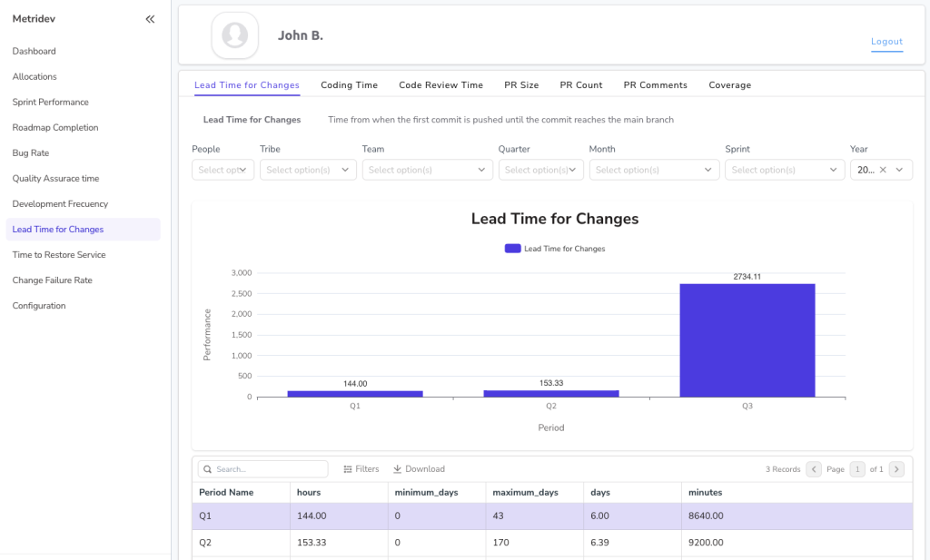Click the Logout link
930x560 pixels.
click(886, 42)
